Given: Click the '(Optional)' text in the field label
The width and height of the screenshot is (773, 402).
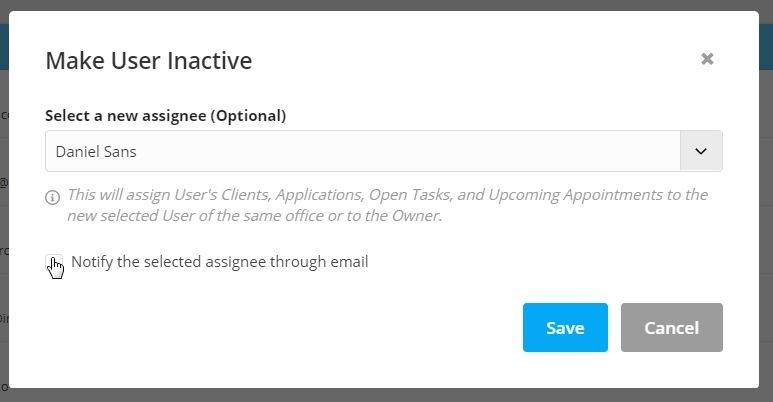Looking at the screenshot, I should point(248,115).
